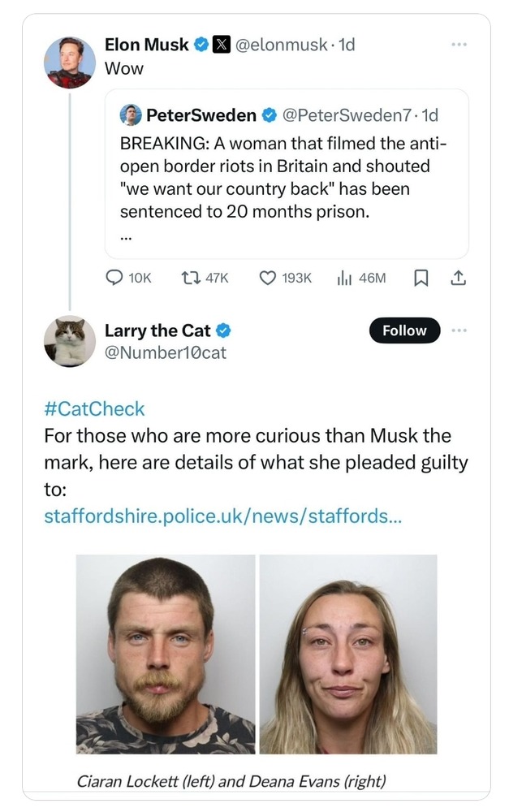This screenshot has height=812, width=509.
Task: Click Larry the Cat's verified badge
Action: (x=223, y=330)
